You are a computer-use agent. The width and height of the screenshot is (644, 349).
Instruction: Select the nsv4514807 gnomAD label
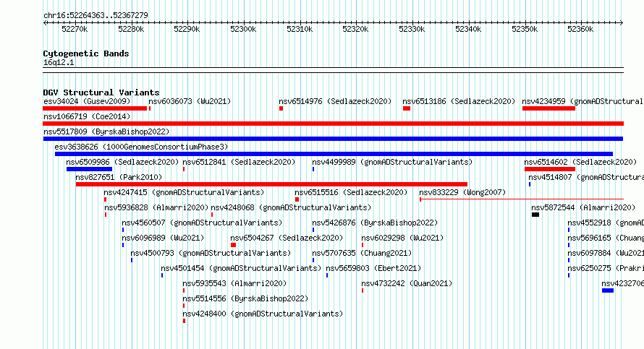586,177
